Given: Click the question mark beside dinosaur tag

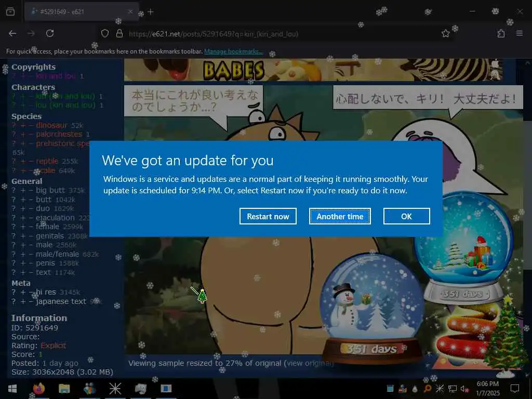Looking at the screenshot, I should coord(14,125).
